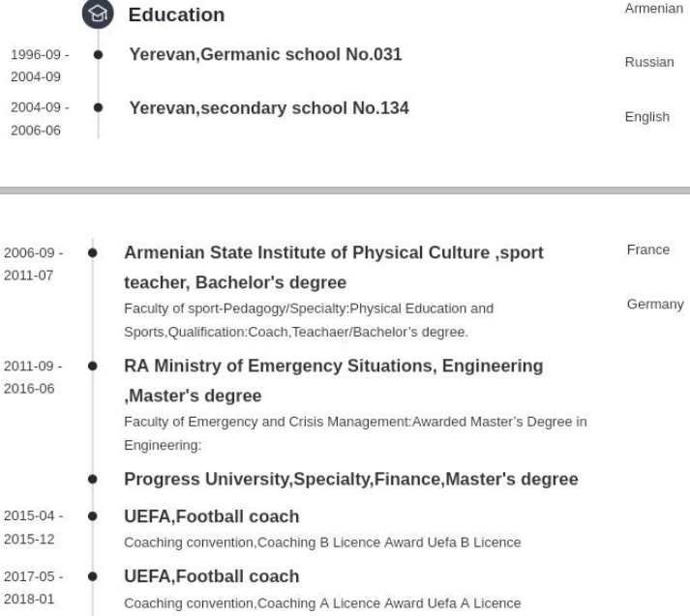This screenshot has width=690, height=616.
Task: Click the timeline dot for the 2017 UEFA entry
Action: (x=92, y=577)
